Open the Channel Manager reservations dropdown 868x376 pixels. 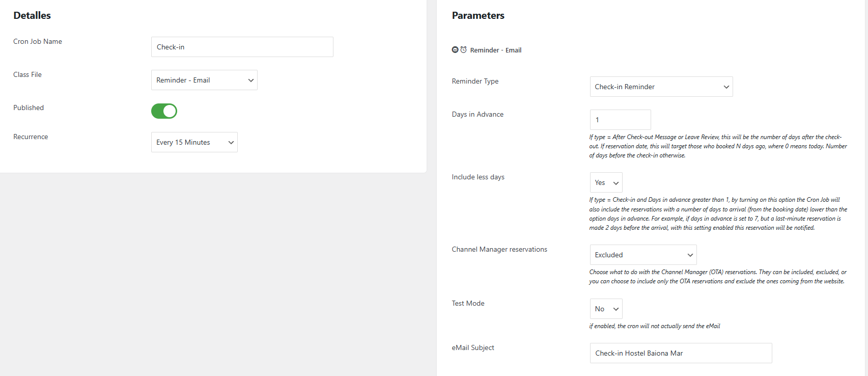[643, 255]
